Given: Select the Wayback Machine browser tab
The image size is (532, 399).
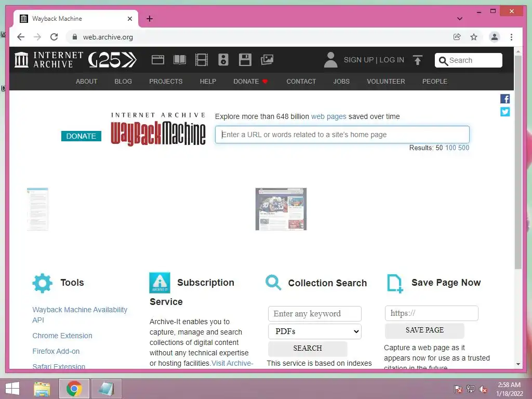Looking at the screenshot, I should 76,19.
